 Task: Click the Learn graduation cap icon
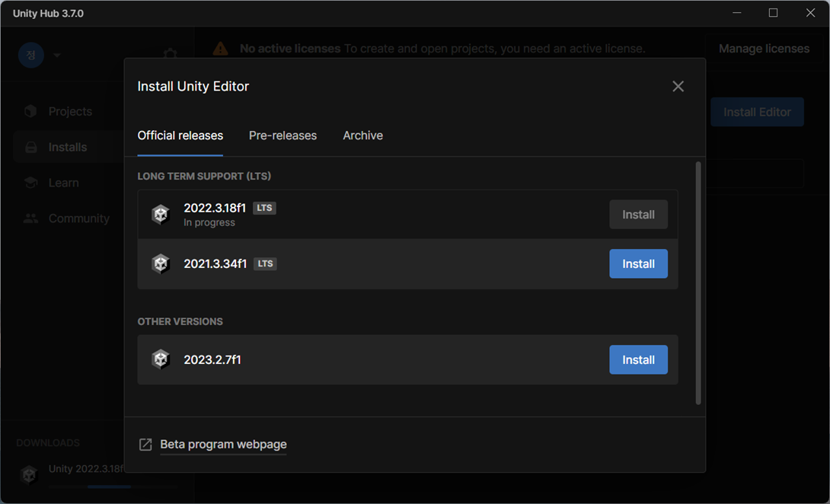(30, 183)
